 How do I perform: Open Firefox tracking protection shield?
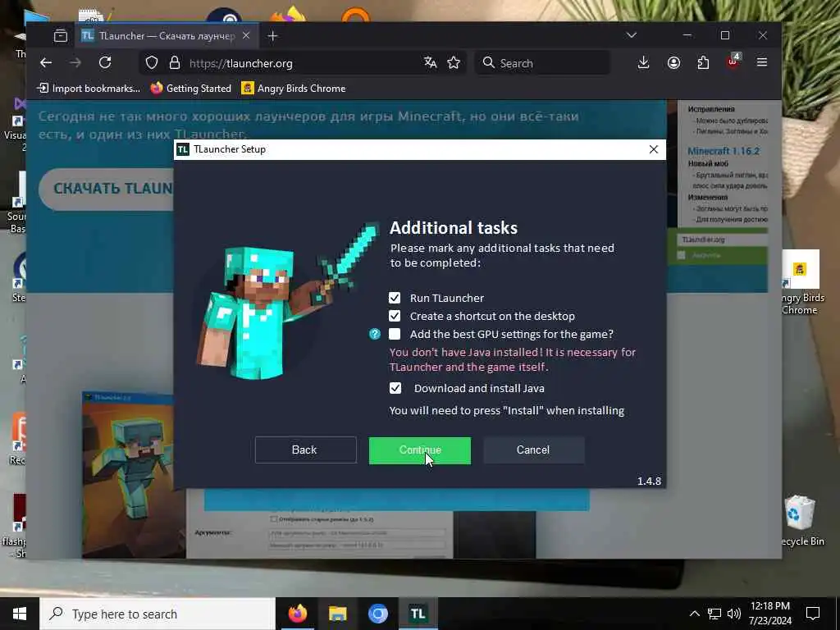pyautogui.click(x=152, y=63)
